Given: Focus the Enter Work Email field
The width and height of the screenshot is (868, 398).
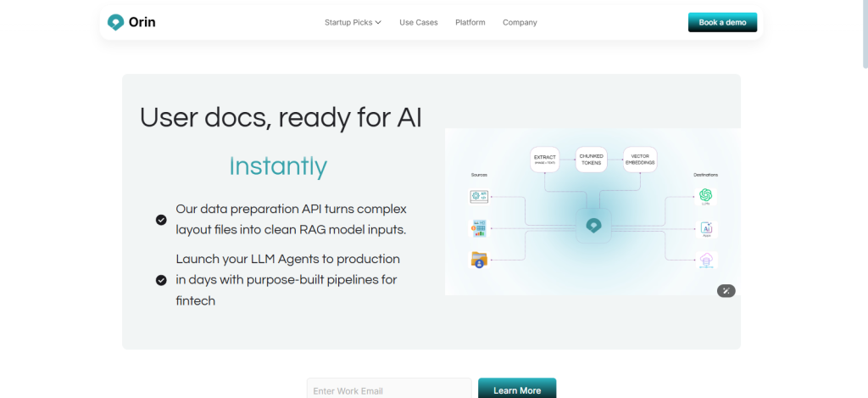Looking at the screenshot, I should pyautogui.click(x=389, y=390).
